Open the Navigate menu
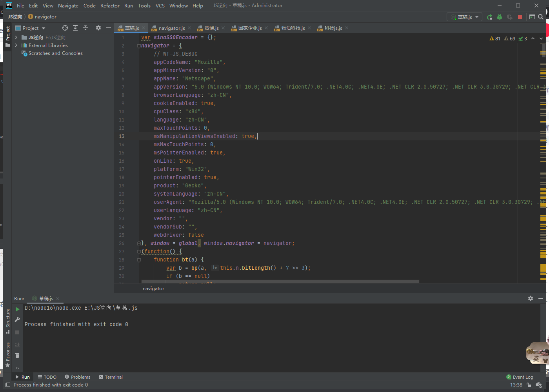Screen dimensions: 549x392 click(68, 5)
